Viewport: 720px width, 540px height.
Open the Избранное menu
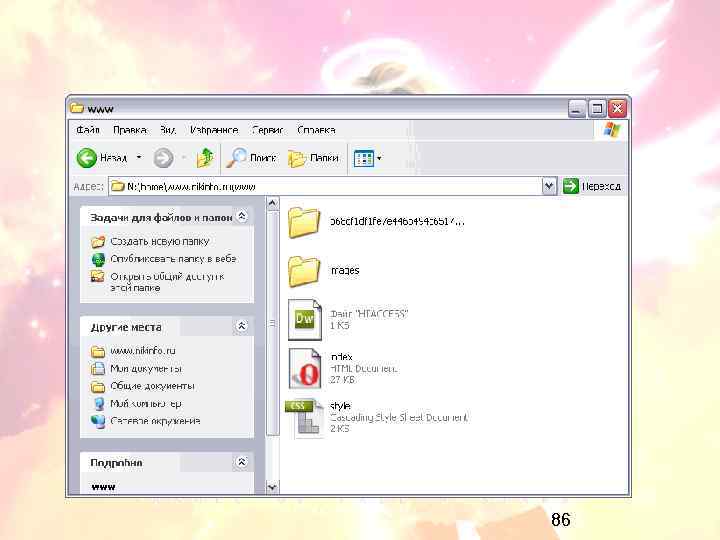point(214,130)
